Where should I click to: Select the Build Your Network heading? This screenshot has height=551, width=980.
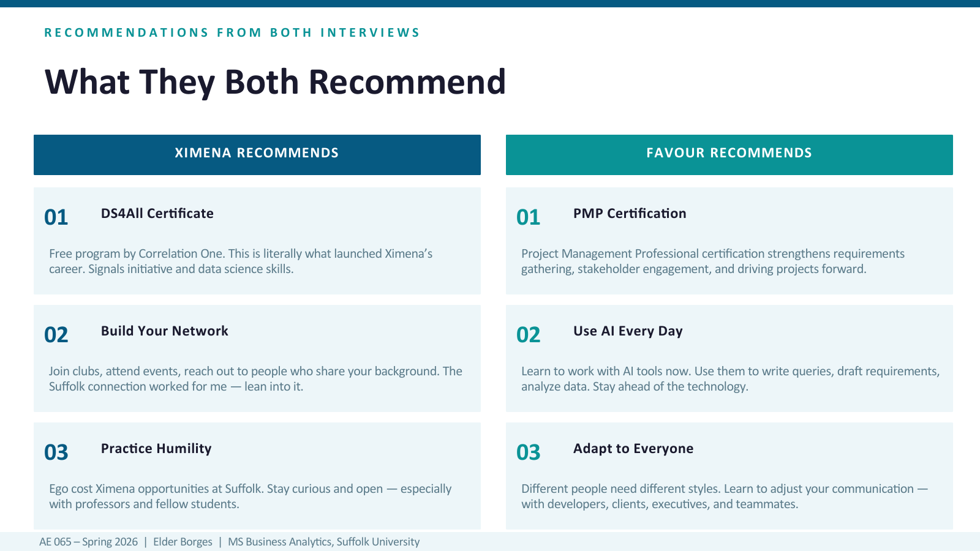(x=165, y=331)
